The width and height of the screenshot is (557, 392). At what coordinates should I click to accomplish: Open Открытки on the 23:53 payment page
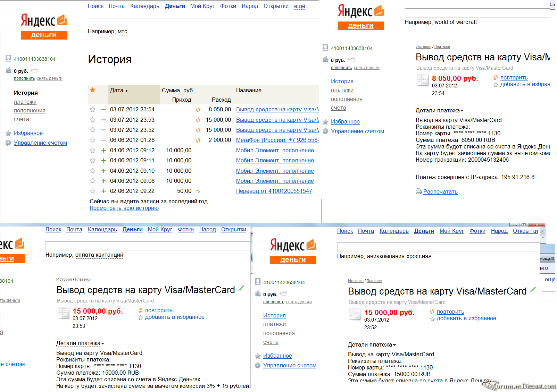pos(234,230)
